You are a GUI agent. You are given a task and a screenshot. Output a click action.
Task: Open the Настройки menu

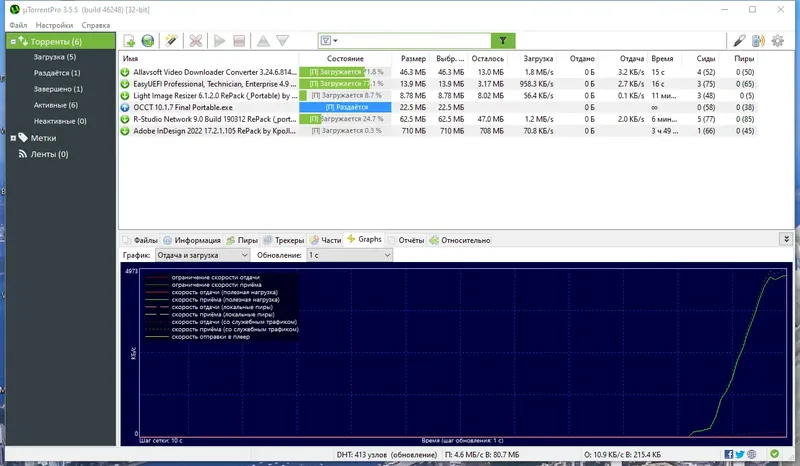click(x=54, y=25)
